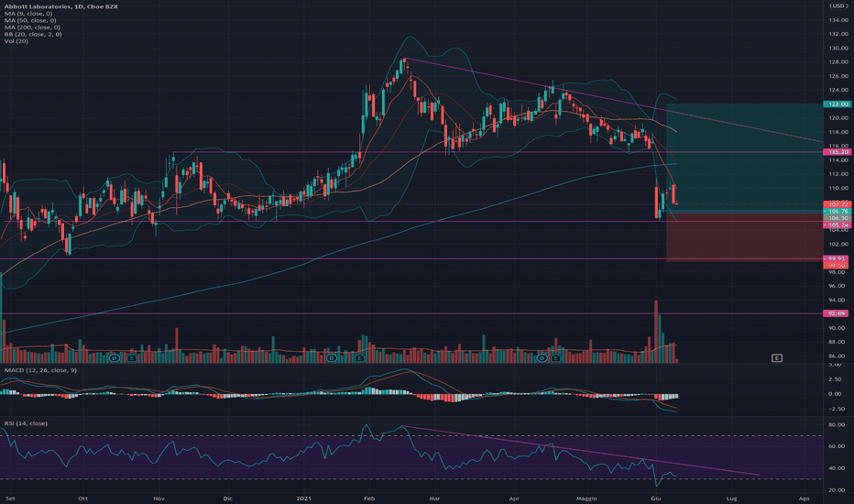Click the earnings E marker before November
Viewport: 854px width, 504px height.
(x=132, y=358)
